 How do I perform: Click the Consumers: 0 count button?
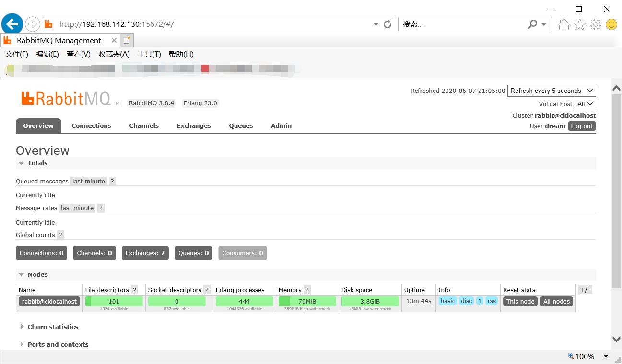click(242, 253)
